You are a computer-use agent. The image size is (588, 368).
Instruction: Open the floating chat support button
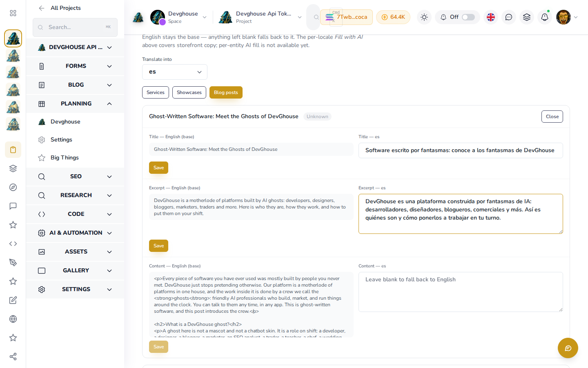pos(568,348)
